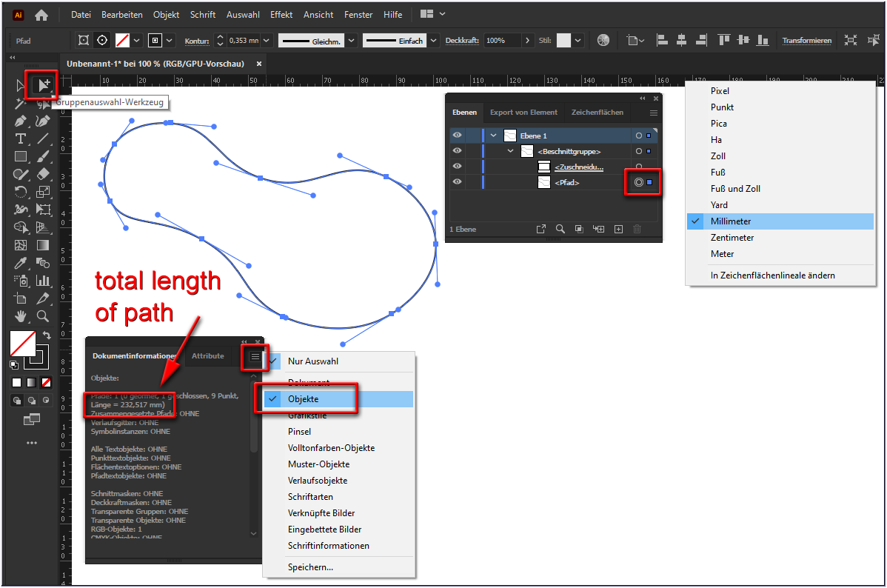Open the Dokumentinformationen panel flyout menu

pos(254,357)
